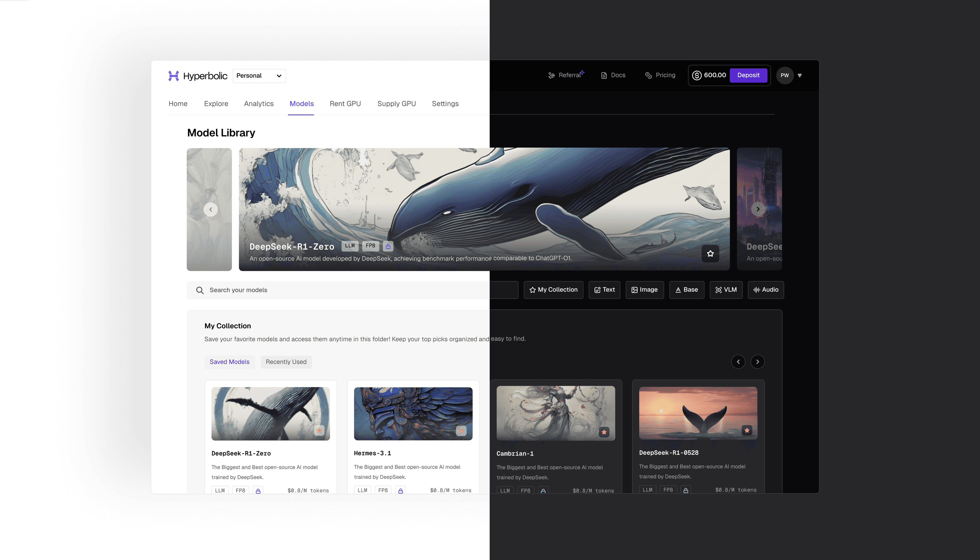The width and height of the screenshot is (980, 560).
Task: Star the DeepSeek-R1-Zero banner model
Action: point(710,253)
